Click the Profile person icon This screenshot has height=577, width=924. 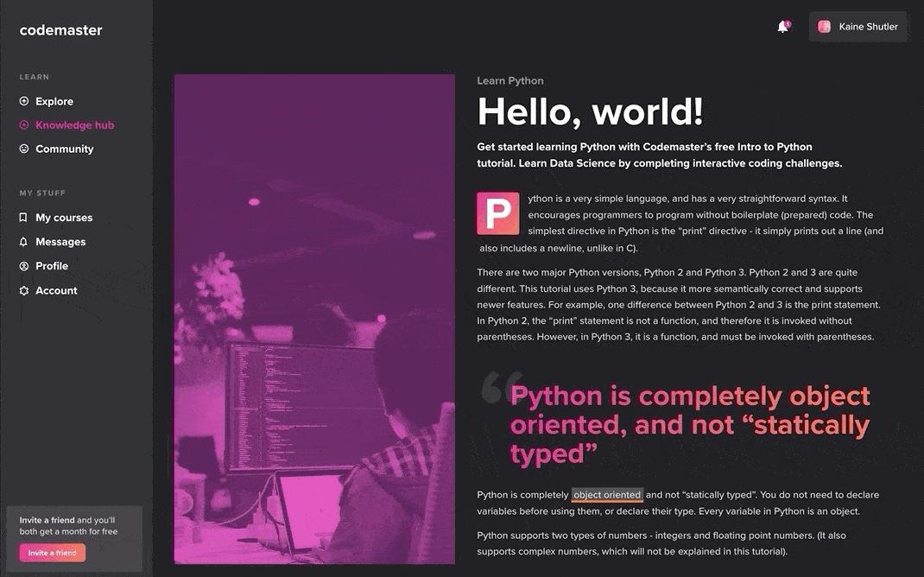point(24,266)
